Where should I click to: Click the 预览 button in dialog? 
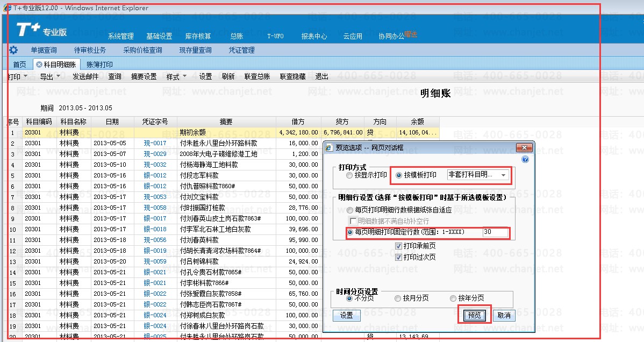474,315
